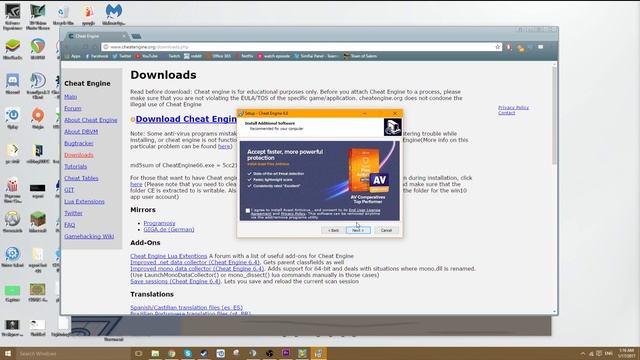Open the Cheat Engine Lua Extentions add-on link
Viewport: 640px width, 360px height.
click(x=169, y=256)
